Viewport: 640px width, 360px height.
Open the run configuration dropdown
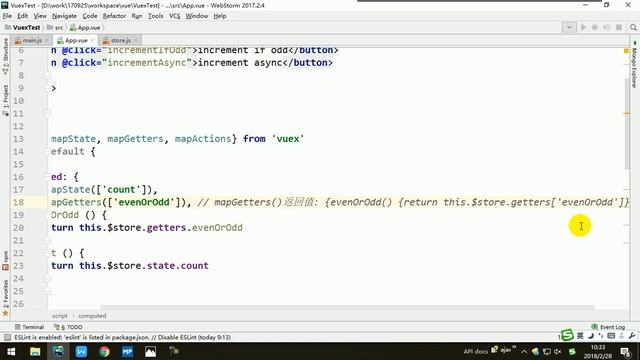(569, 27)
